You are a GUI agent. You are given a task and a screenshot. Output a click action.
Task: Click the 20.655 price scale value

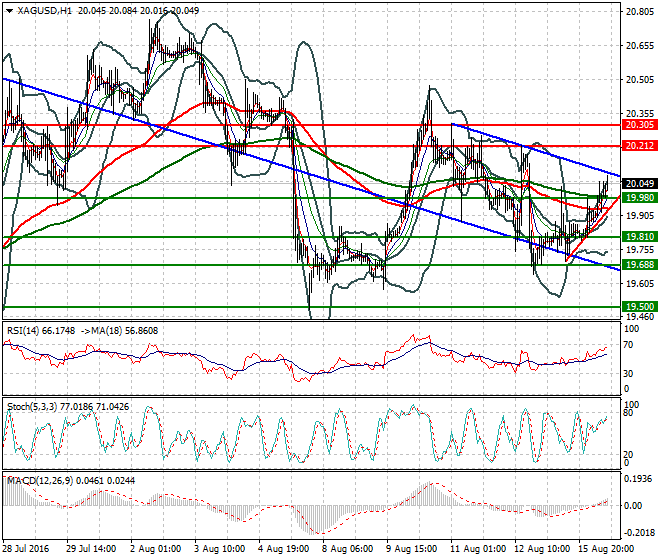(x=640, y=46)
